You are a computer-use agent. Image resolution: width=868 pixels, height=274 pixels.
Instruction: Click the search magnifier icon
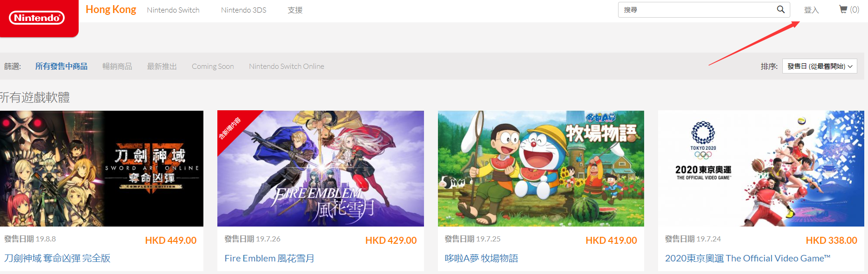[781, 9]
